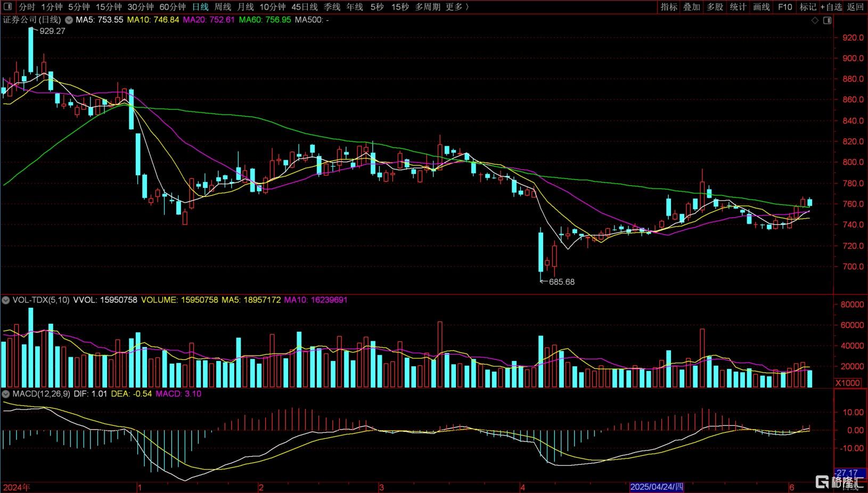868x493 pixels.
Task: Select the 月线 monthly tab
Action: pyautogui.click(x=245, y=7)
